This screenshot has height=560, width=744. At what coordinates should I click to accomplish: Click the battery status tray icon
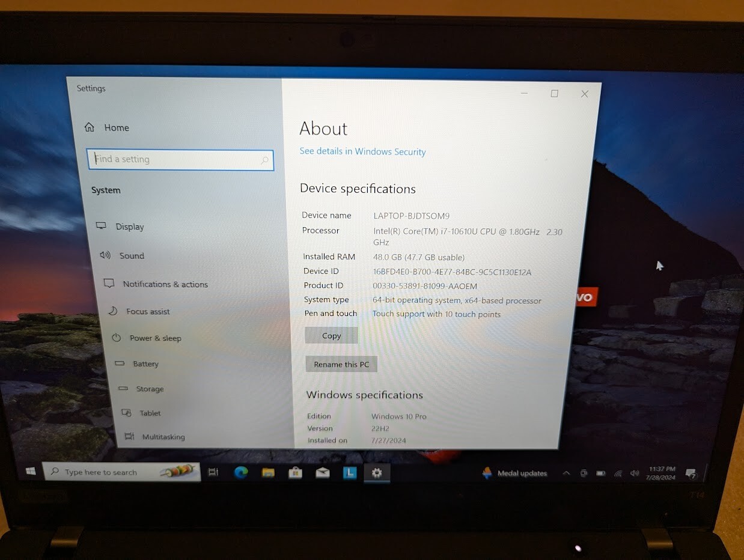coord(600,473)
